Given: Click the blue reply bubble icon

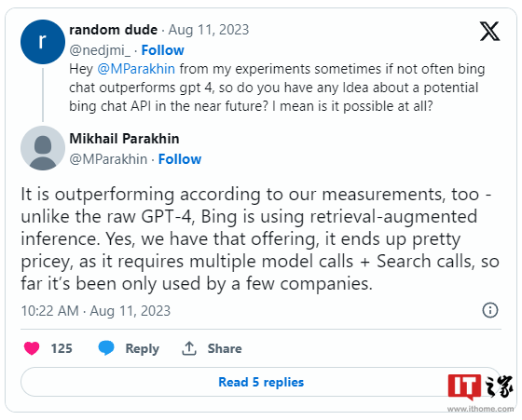Looking at the screenshot, I should click(106, 348).
